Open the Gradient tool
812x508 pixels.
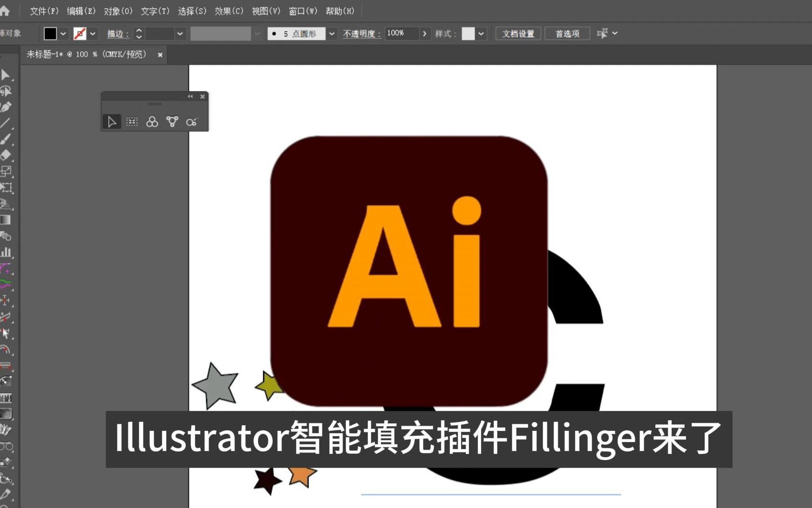click(7, 220)
